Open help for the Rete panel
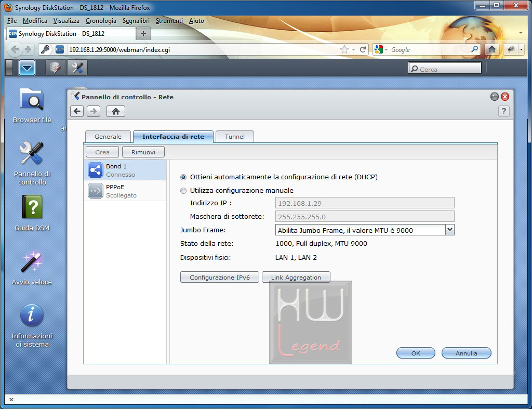Image resolution: width=532 pixels, height=409 pixels. (504, 111)
